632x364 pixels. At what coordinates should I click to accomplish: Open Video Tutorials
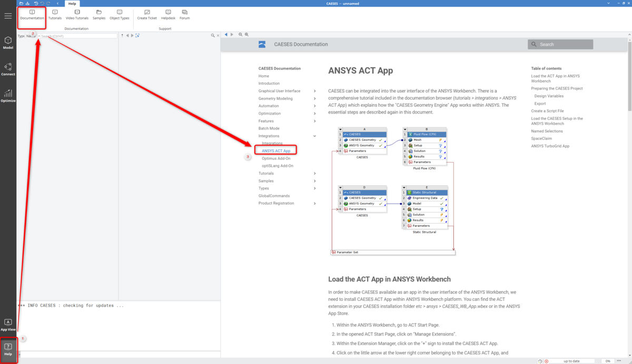coord(77,14)
